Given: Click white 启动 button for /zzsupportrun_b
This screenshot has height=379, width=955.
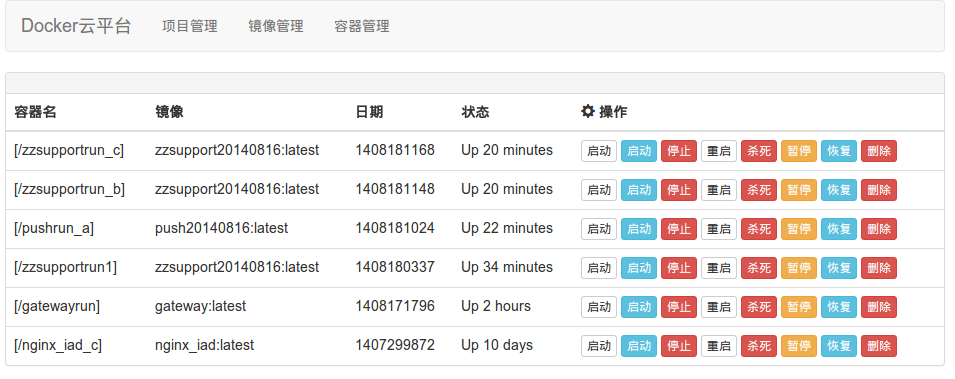Looking at the screenshot, I should 599,190.
